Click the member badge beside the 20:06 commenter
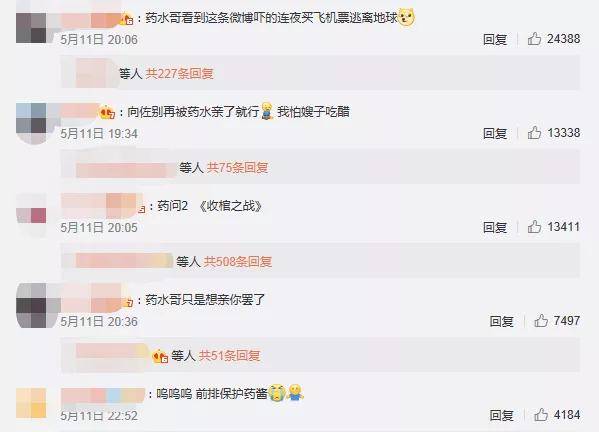599x432 pixels. tap(127, 18)
